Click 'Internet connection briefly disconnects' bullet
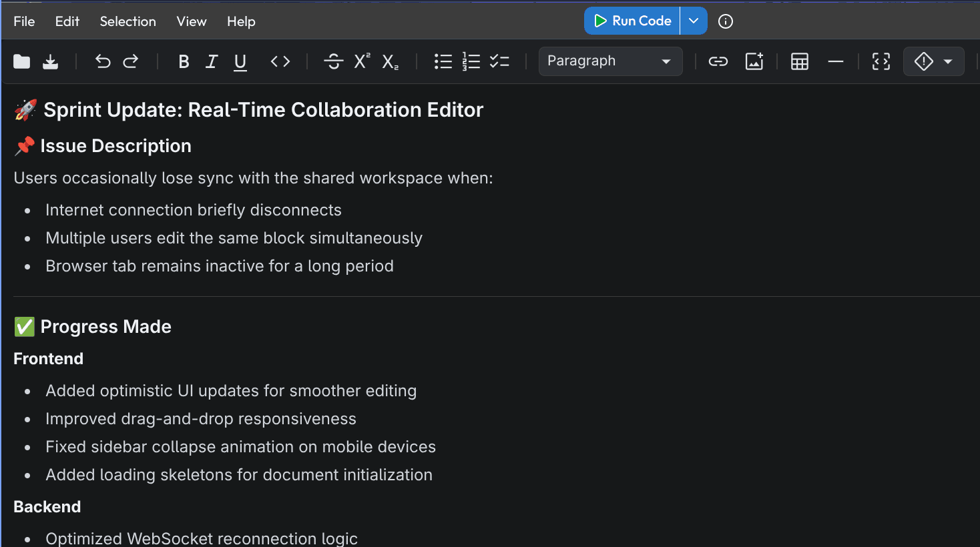Viewport: 980px width, 547px height. (194, 210)
